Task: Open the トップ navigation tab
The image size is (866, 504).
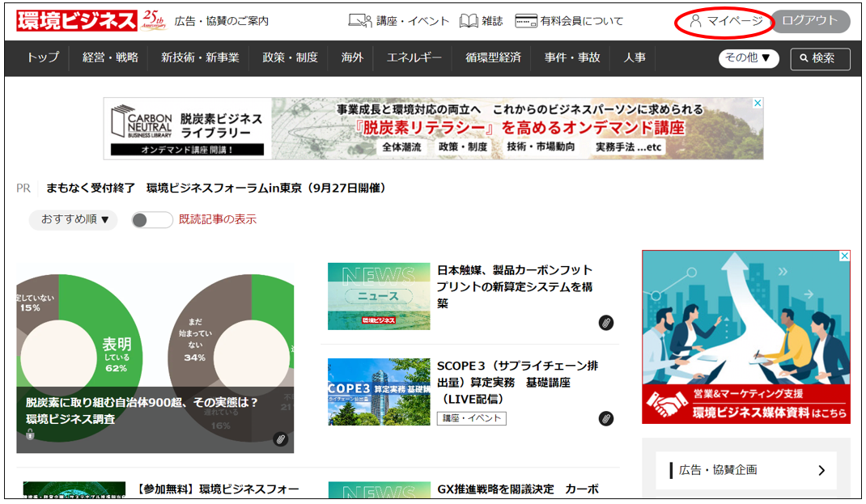Action: pyautogui.click(x=43, y=57)
